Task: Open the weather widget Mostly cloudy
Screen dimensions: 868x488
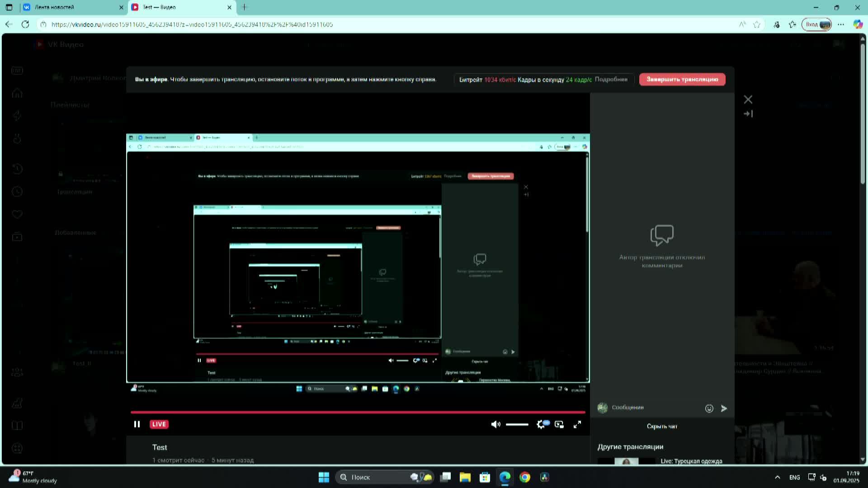Action: (x=34, y=477)
